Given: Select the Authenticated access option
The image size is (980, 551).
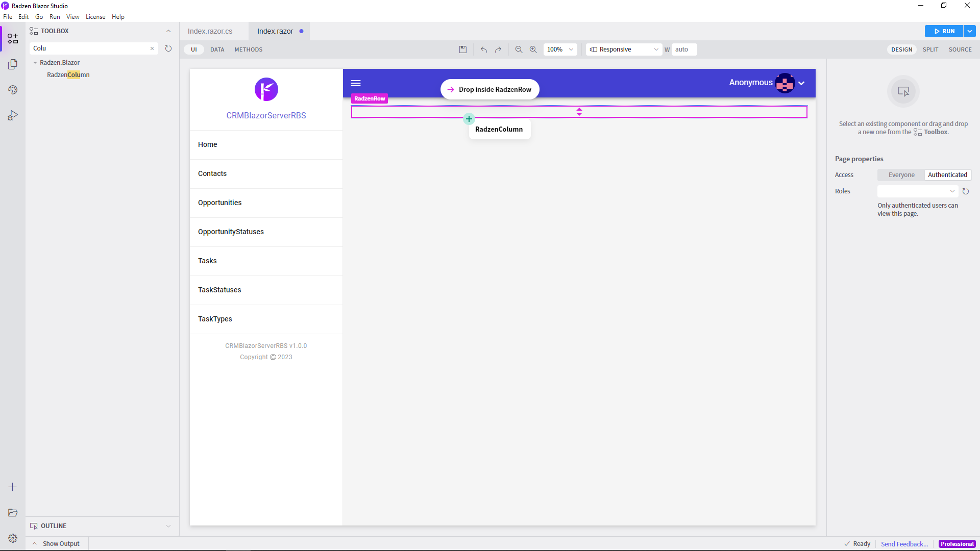Looking at the screenshot, I should point(947,175).
